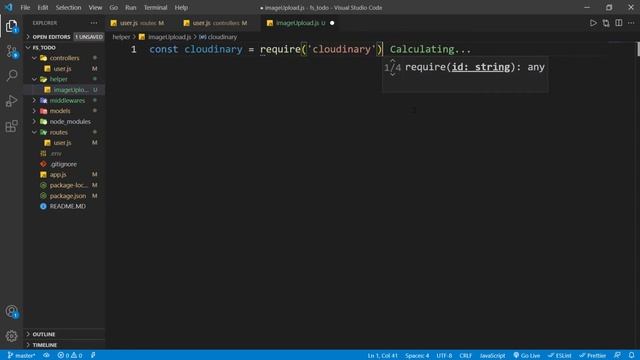Collapse the helper folder
Viewport: 640px width, 360px height.
pos(64,79)
